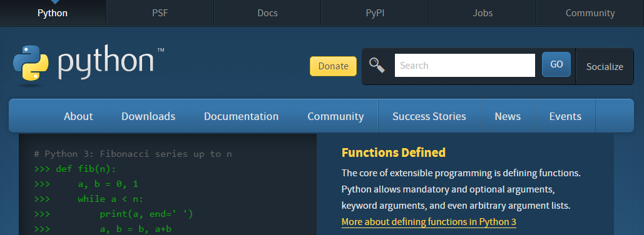Select the Community tab in top bar
This screenshot has width=644, height=235.
tap(590, 13)
